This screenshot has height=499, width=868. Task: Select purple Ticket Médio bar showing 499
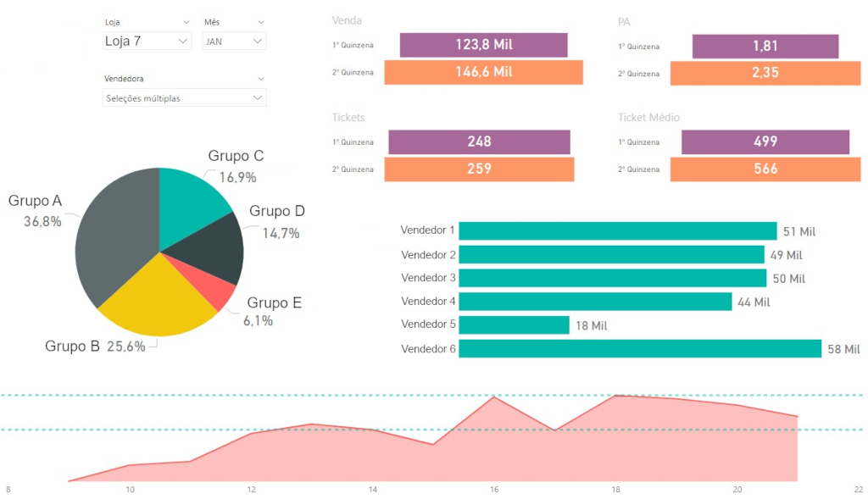point(765,141)
